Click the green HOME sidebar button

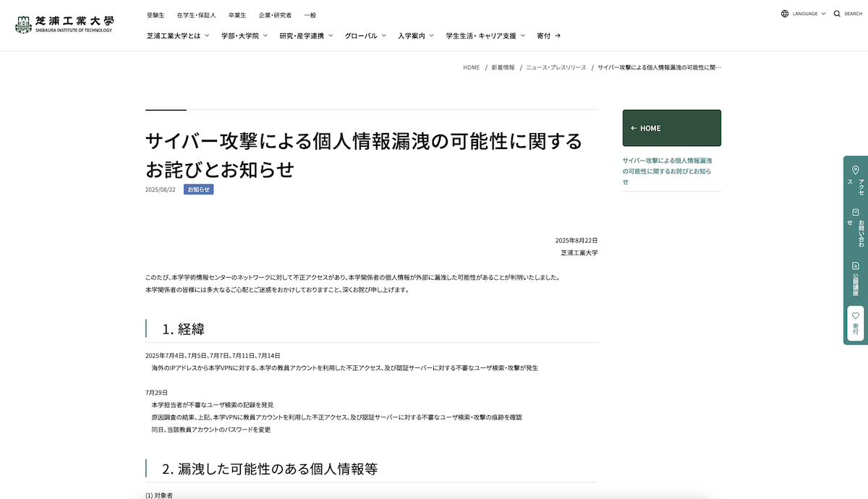click(x=671, y=128)
